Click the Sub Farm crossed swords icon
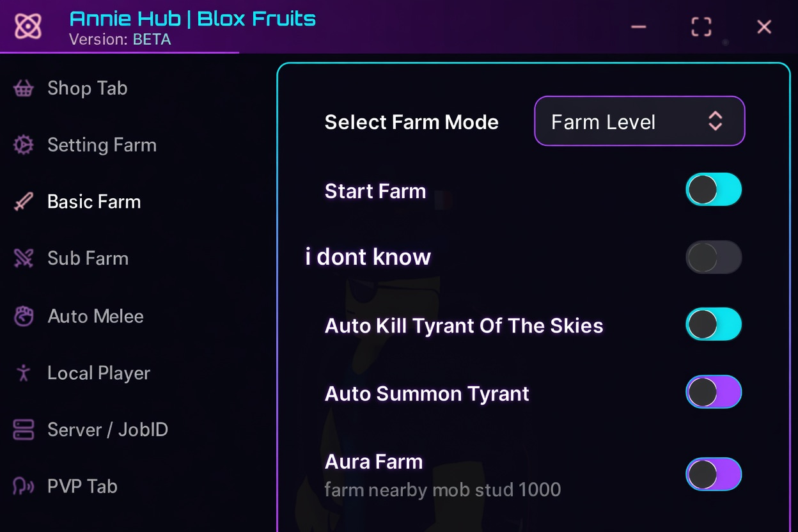798x532 pixels. tap(24, 258)
